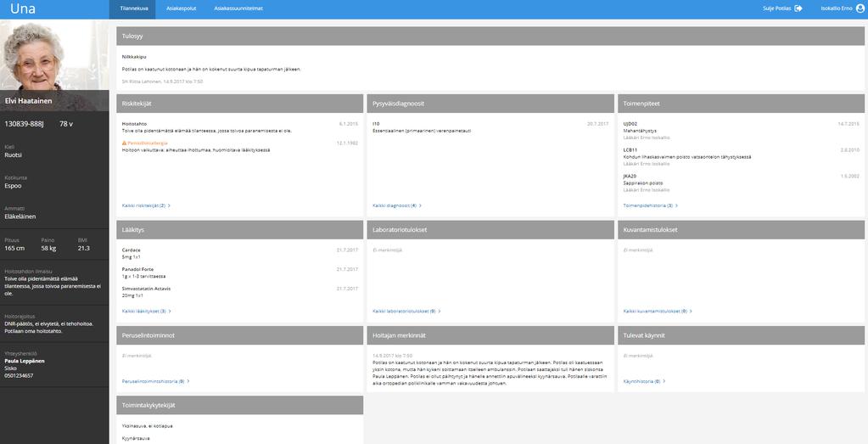The height and width of the screenshot is (444, 868).
Task: Click the Hoitajan merkinnät panel header
Action: 490,335
